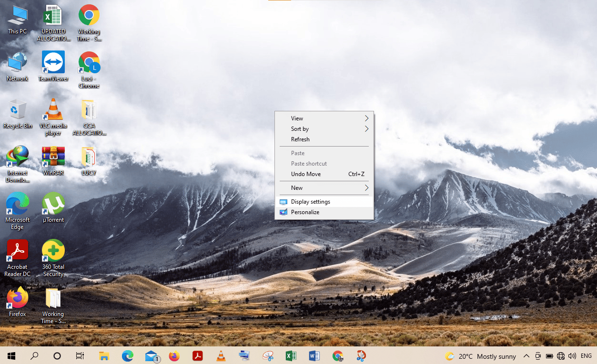
Task: Launch Word from the taskbar
Action: [314, 355]
